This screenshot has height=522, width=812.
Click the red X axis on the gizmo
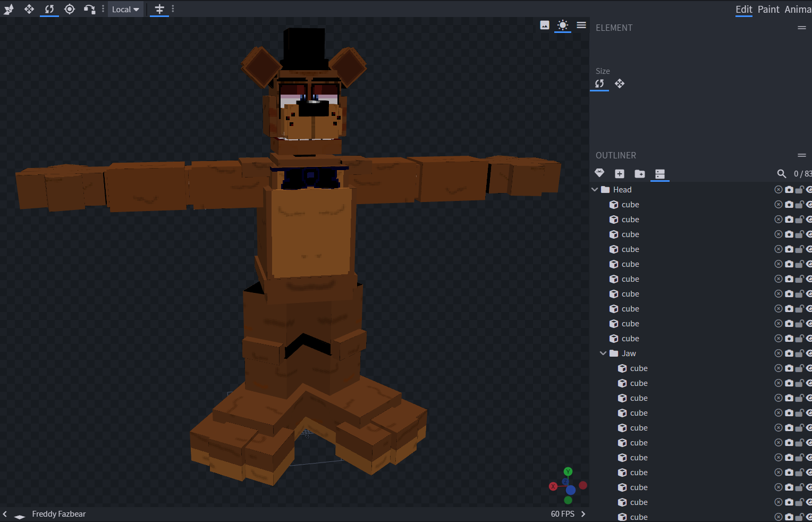pyautogui.click(x=553, y=486)
